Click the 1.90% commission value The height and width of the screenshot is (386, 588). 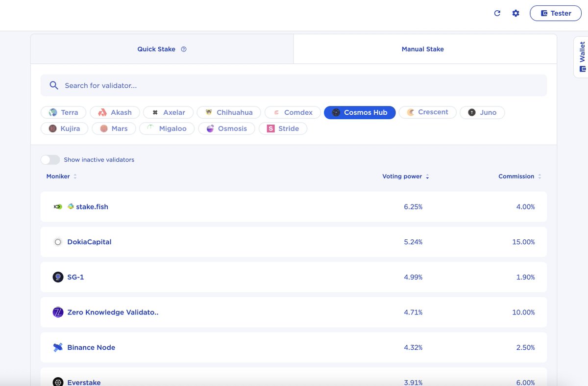coord(525,277)
